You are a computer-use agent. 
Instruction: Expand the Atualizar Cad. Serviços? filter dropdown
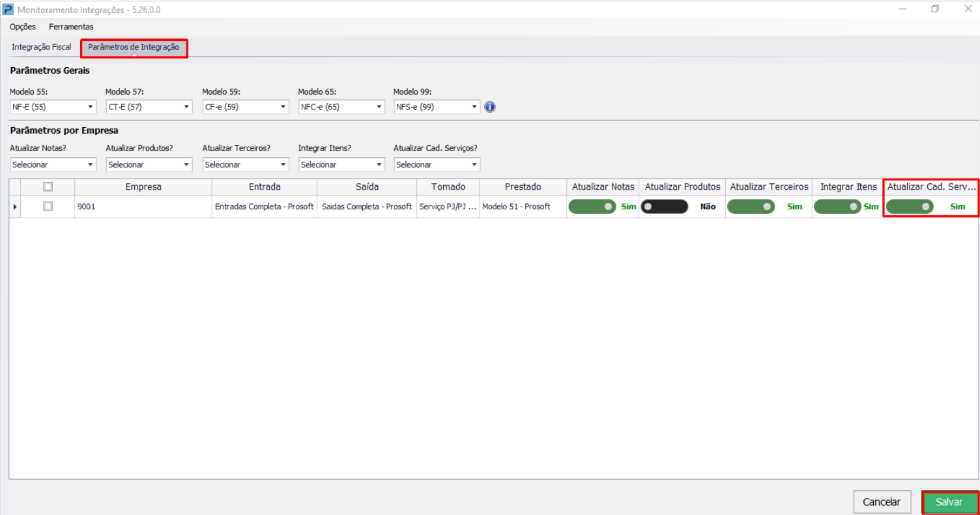(x=437, y=165)
